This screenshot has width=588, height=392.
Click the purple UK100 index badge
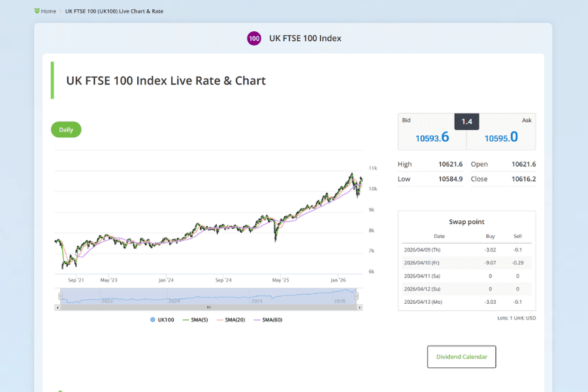[254, 39]
